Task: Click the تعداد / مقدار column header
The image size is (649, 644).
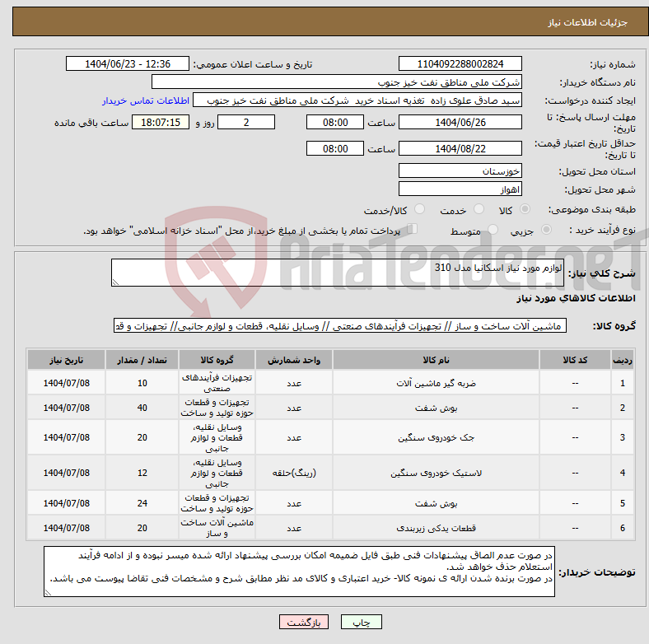Action: pos(142,360)
